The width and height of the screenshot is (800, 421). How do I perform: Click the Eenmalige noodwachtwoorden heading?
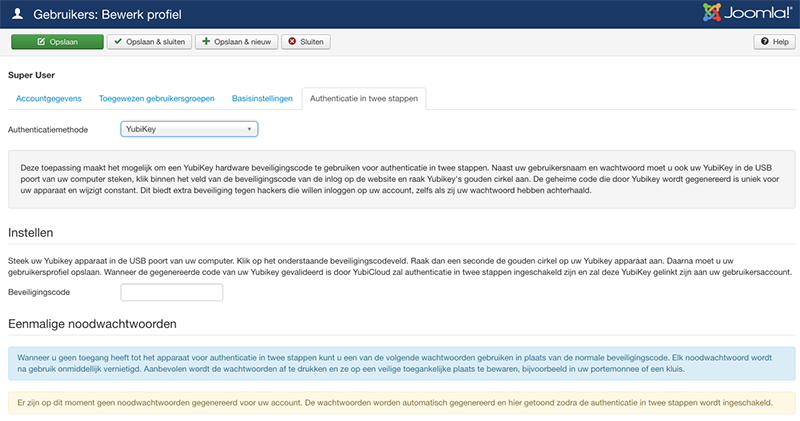[x=92, y=325]
